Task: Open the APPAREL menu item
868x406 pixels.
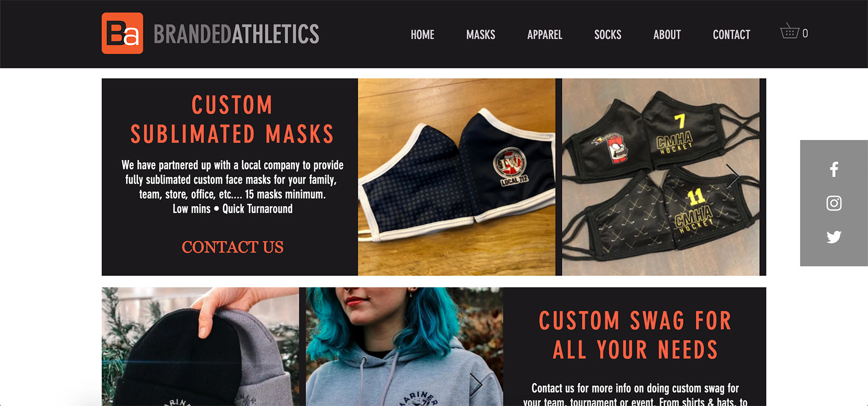Action: tap(545, 35)
